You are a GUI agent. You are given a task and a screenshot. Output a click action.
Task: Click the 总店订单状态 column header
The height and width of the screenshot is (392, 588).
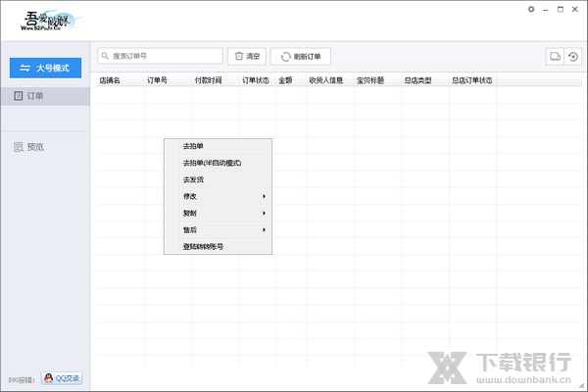click(x=473, y=80)
